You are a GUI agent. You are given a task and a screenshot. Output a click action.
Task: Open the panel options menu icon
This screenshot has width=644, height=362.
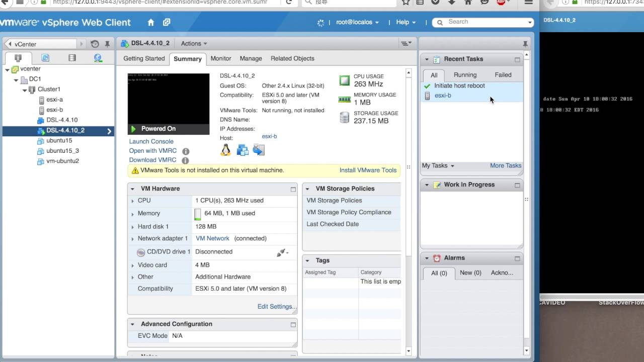click(x=406, y=44)
